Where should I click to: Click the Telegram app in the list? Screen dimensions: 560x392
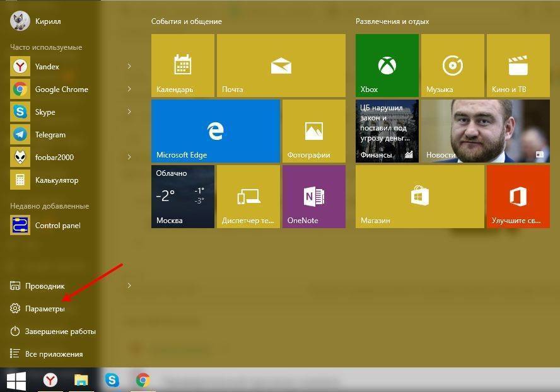click(x=50, y=135)
